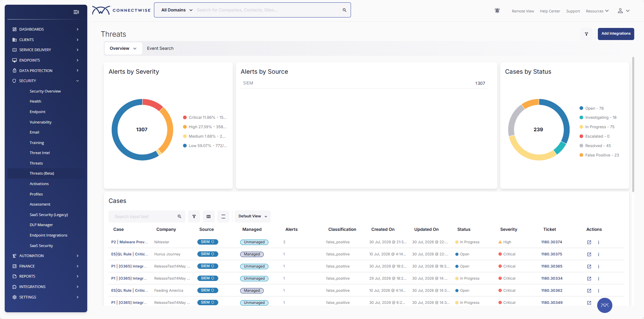Open external link for ticket 1180.30334
This screenshot has width=644, height=319.
coord(589,279)
